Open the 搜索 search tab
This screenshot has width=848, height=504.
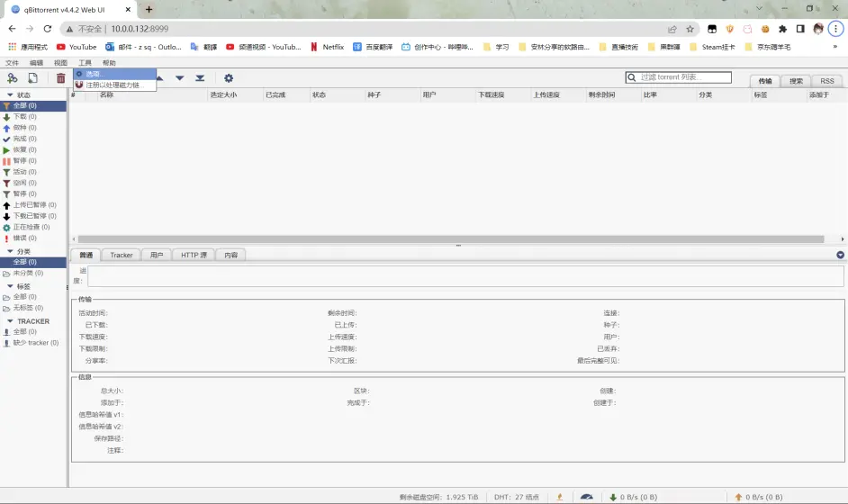point(796,81)
